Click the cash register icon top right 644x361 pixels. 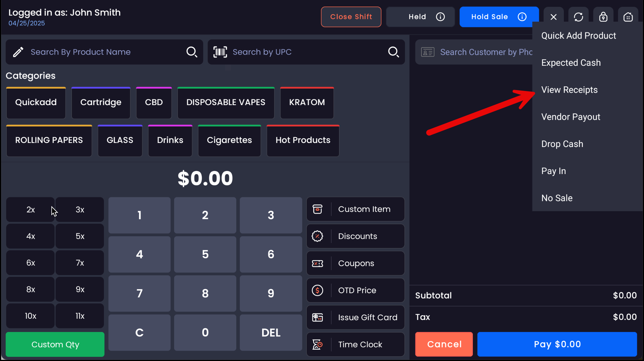point(628,17)
